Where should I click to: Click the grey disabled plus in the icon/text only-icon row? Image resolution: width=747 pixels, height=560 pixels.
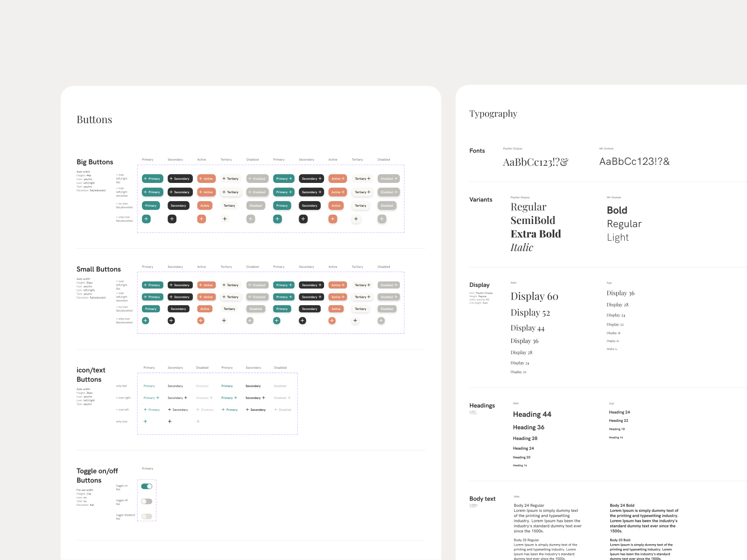(x=198, y=421)
